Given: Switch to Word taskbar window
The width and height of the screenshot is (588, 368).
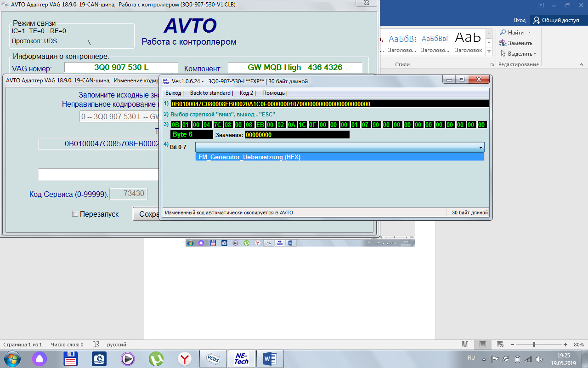Looking at the screenshot, I should click(270, 358).
